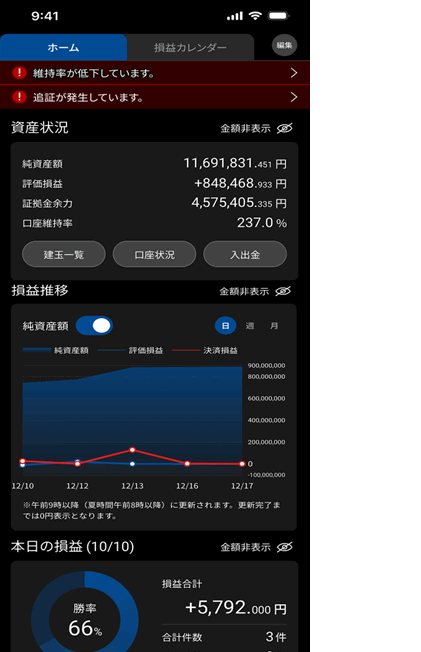Screen dimensions: 421x652
Task: Hide amounts in 本日の損益 using eye icon
Action: [x=285, y=547]
